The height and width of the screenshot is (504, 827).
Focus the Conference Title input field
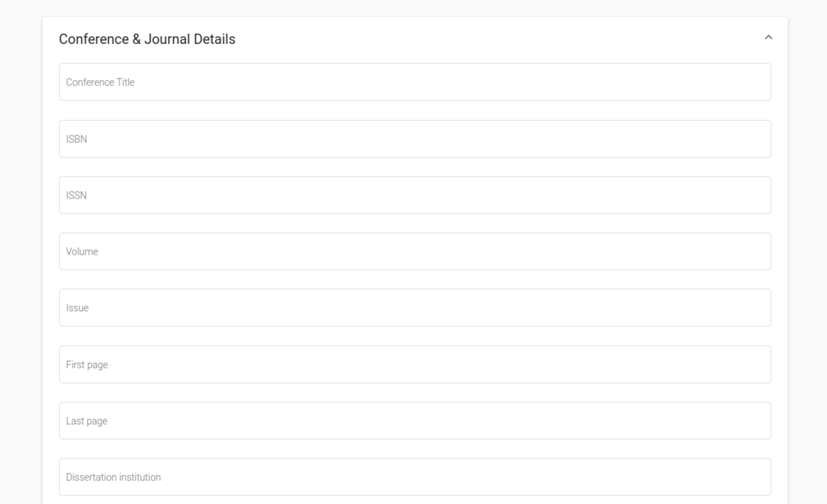pos(415,82)
